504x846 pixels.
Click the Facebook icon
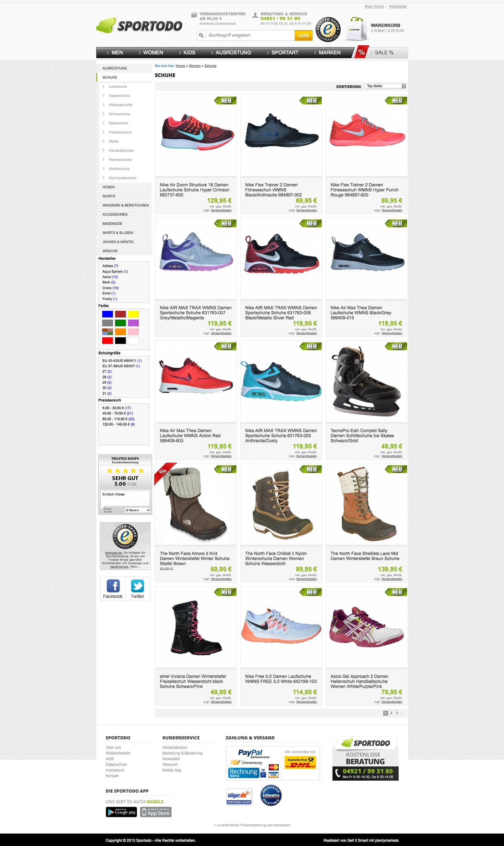113,586
